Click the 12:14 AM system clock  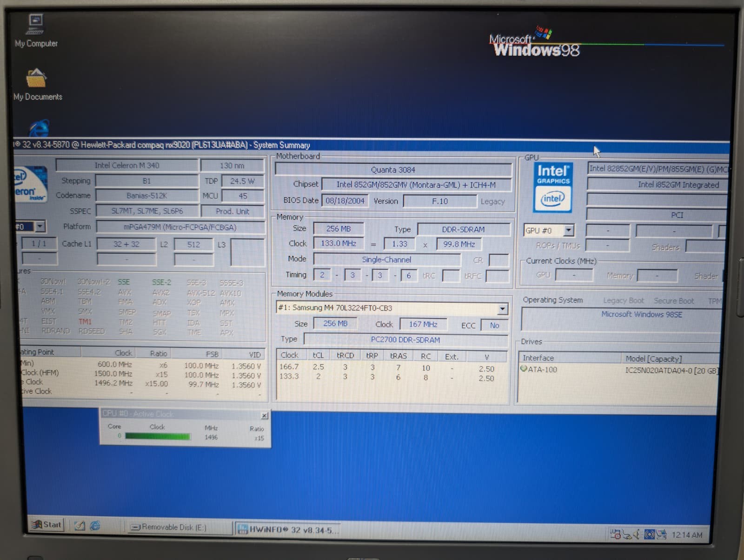(687, 535)
